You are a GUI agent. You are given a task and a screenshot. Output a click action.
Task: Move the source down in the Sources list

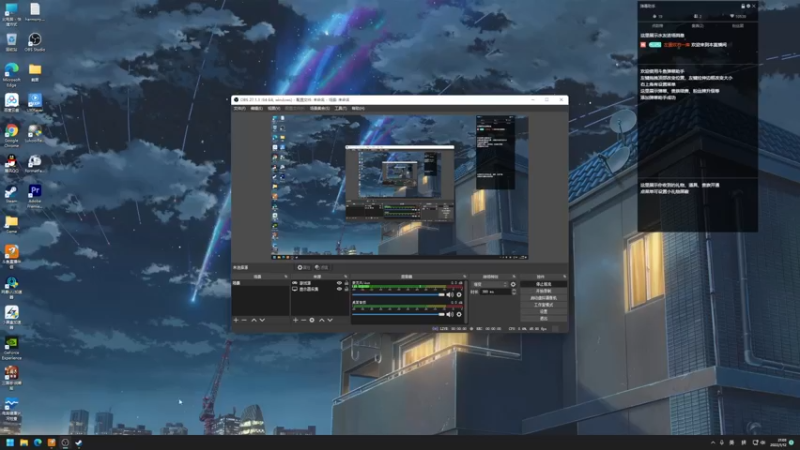pos(330,320)
